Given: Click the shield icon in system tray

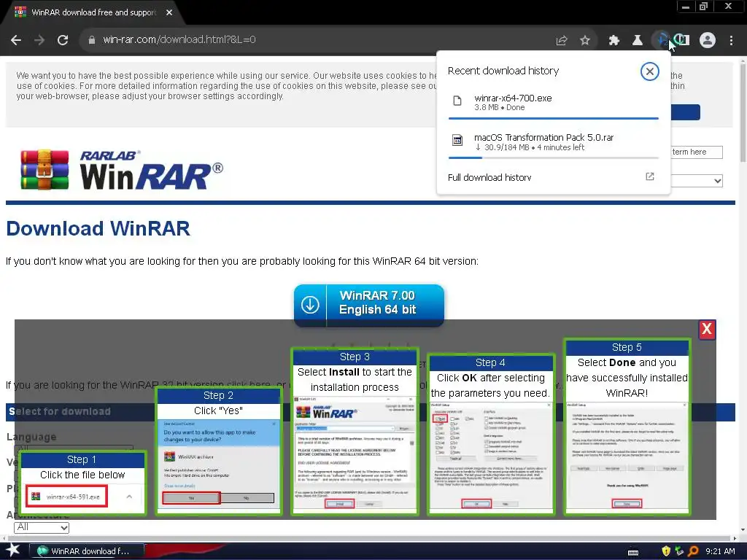Looking at the screenshot, I should point(666,551).
